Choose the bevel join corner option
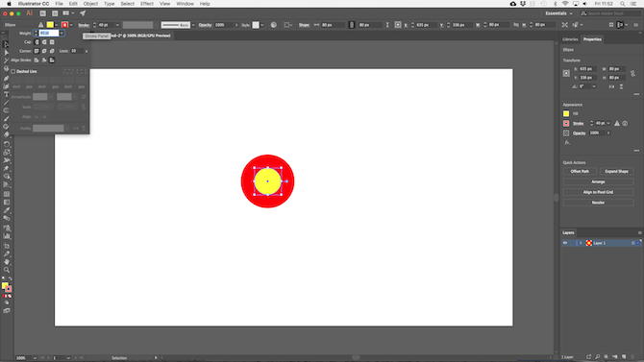Viewport: 644px width, 362px height. click(x=52, y=51)
